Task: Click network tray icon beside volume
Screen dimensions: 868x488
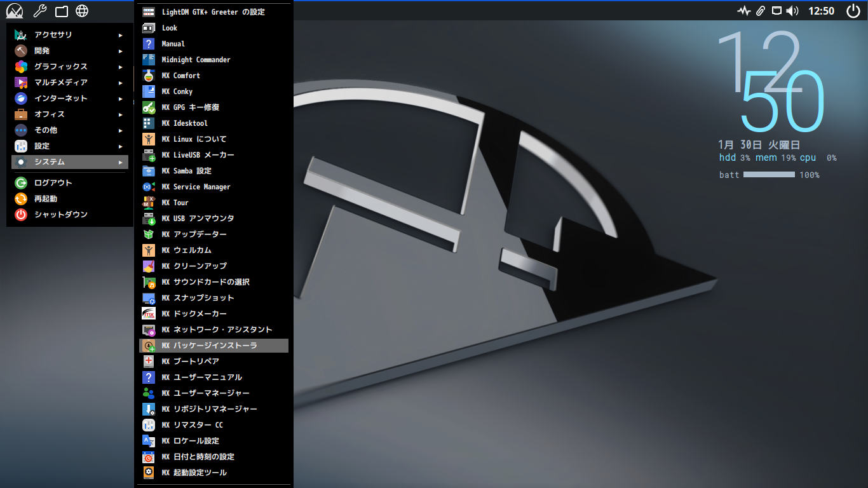Action: [x=776, y=10]
